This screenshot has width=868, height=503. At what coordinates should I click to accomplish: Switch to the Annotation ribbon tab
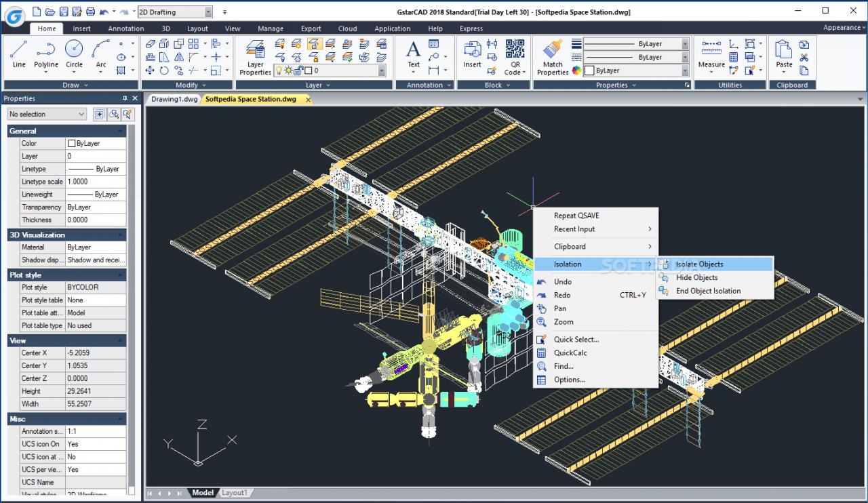tap(126, 28)
